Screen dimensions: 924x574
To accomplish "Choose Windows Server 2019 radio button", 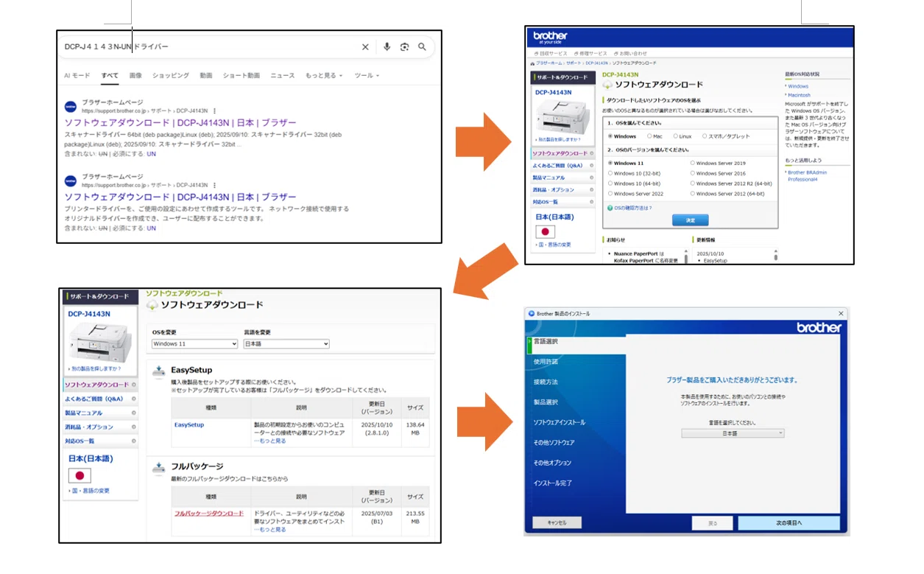I will 693,163.
